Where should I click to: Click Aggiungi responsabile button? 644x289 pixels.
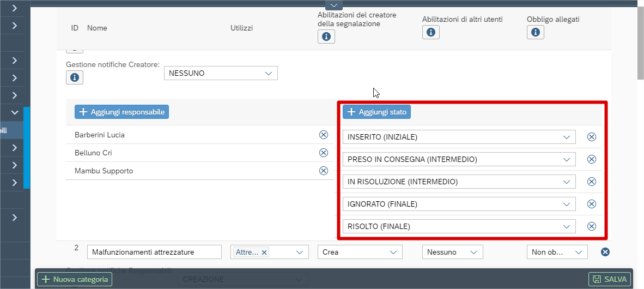coord(121,112)
